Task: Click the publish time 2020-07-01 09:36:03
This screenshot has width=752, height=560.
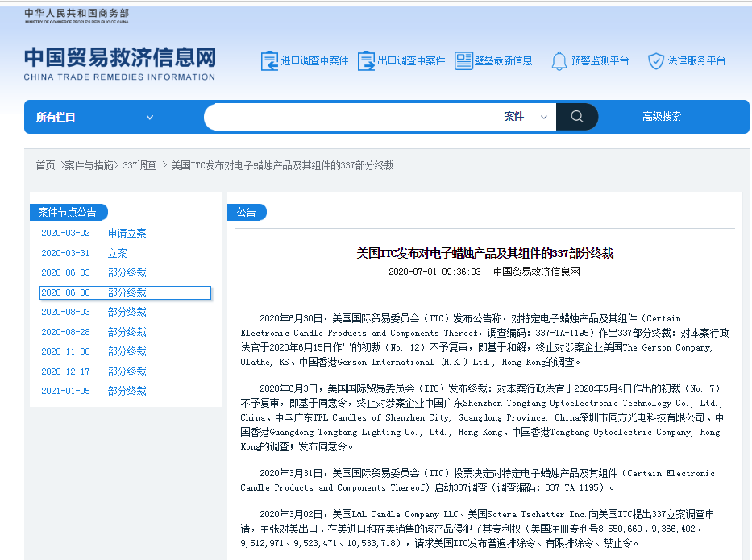Action: coord(434,272)
